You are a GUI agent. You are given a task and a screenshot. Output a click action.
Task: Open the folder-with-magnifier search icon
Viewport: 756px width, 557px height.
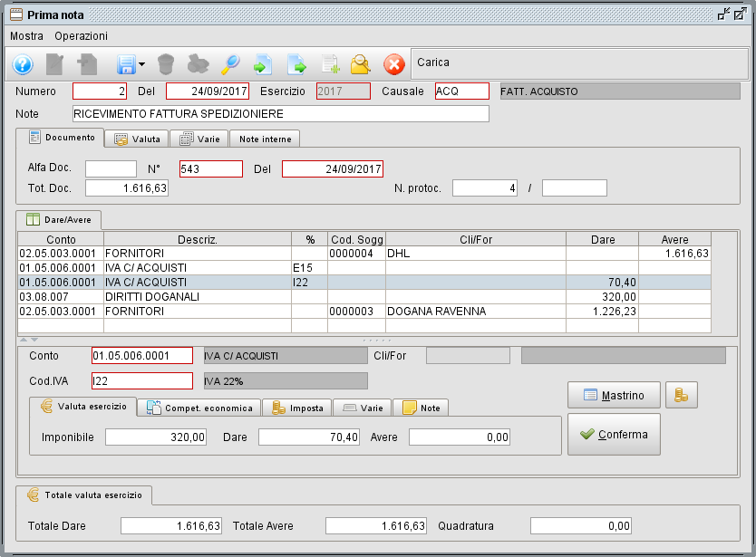tap(360, 64)
